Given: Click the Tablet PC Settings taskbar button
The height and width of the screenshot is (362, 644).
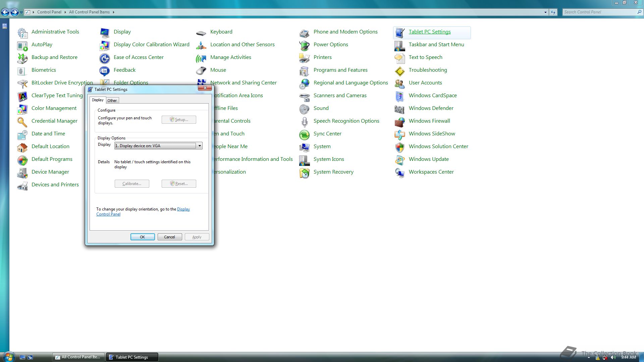Looking at the screenshot, I should (x=132, y=357).
